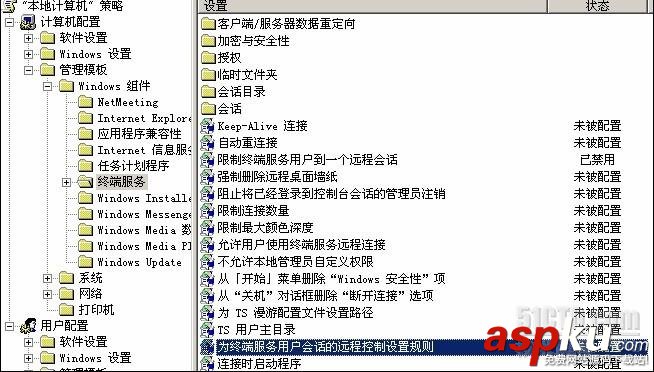Screen dimensions: 654x372
Task: Expand the 软件设置 node under 计算机配置
Action: coord(28,38)
